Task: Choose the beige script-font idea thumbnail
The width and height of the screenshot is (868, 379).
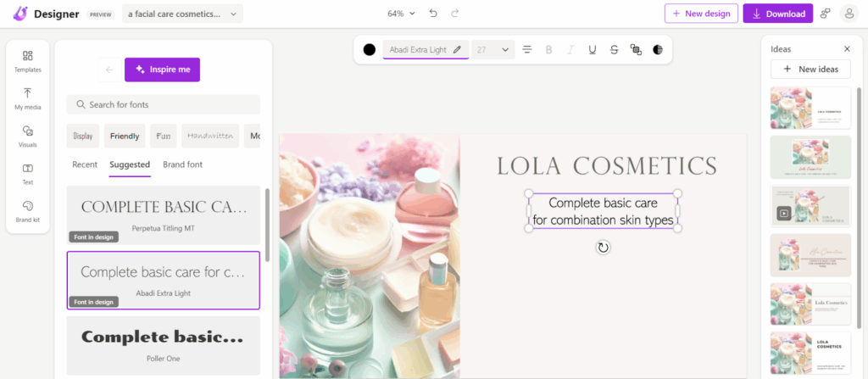Action: [x=810, y=255]
